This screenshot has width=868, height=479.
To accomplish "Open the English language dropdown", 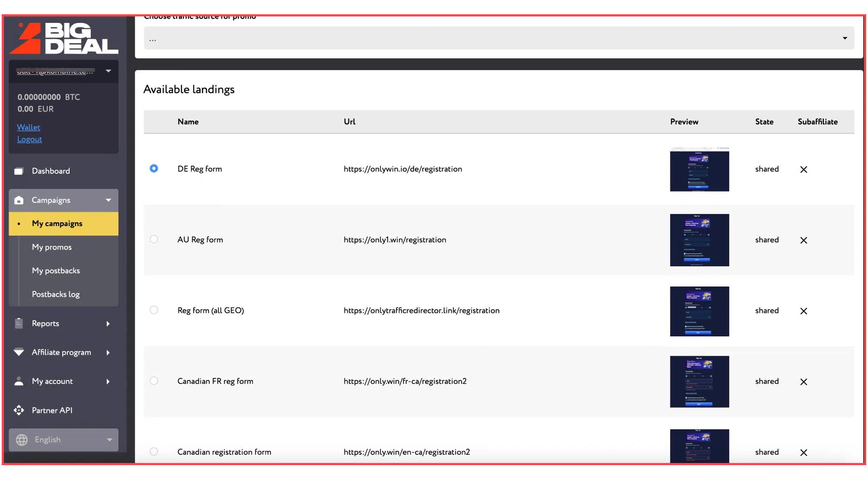I will (64, 440).
